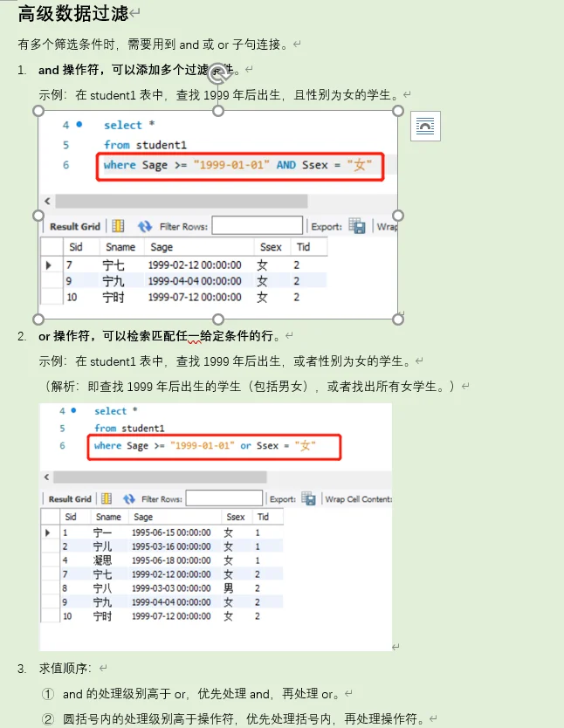The height and width of the screenshot is (728, 564).
Task: Click scroll-left arrow under the OR query editor
Action: pyautogui.click(x=46, y=477)
